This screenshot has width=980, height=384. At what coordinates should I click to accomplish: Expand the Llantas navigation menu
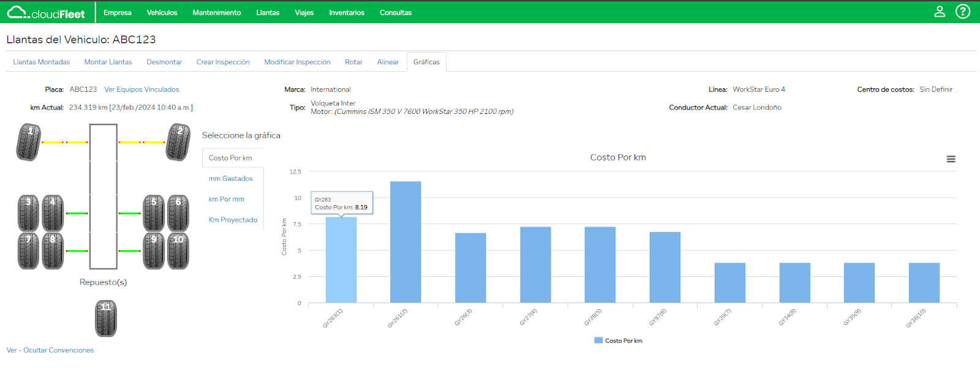268,13
